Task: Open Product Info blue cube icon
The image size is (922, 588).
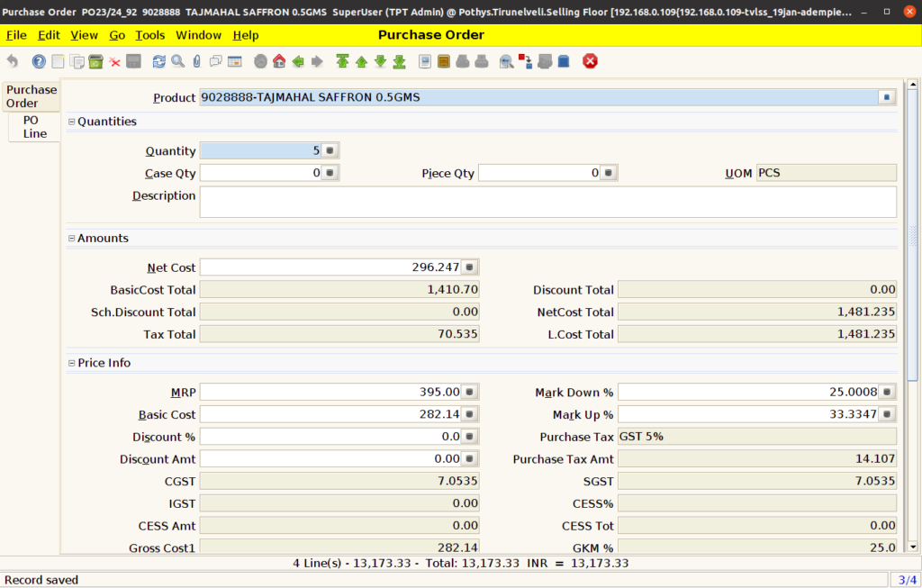Action: (x=564, y=61)
